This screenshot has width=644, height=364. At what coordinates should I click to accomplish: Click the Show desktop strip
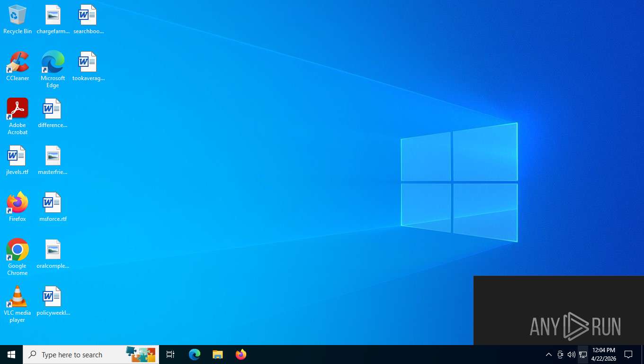[x=643, y=355]
